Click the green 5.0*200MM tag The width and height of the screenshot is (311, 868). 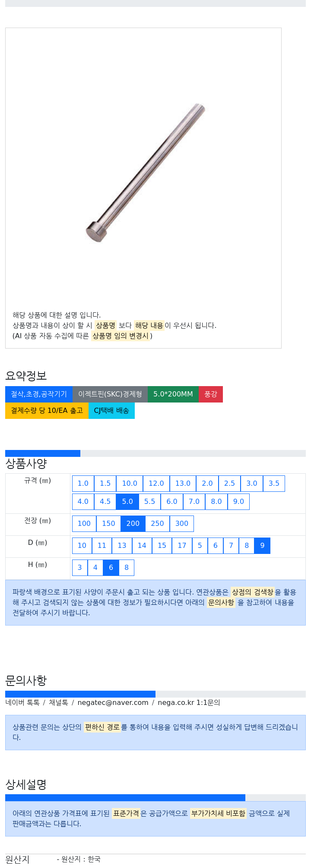tap(173, 394)
